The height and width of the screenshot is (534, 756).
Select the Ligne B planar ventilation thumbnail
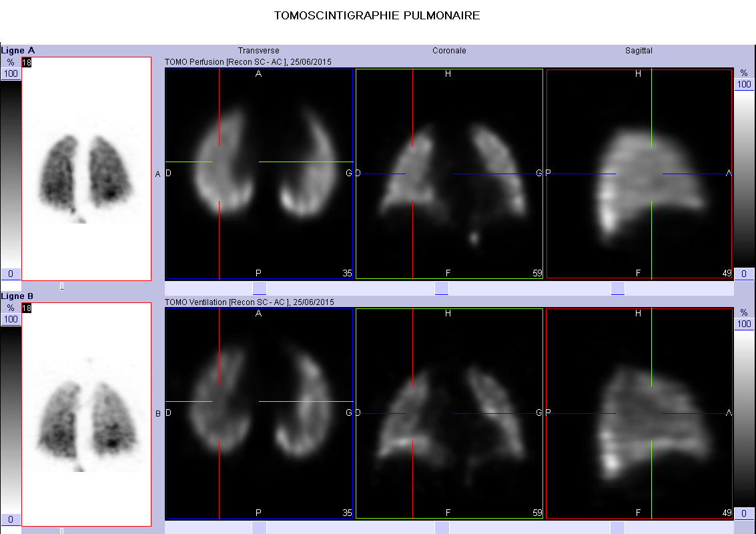coord(86,415)
